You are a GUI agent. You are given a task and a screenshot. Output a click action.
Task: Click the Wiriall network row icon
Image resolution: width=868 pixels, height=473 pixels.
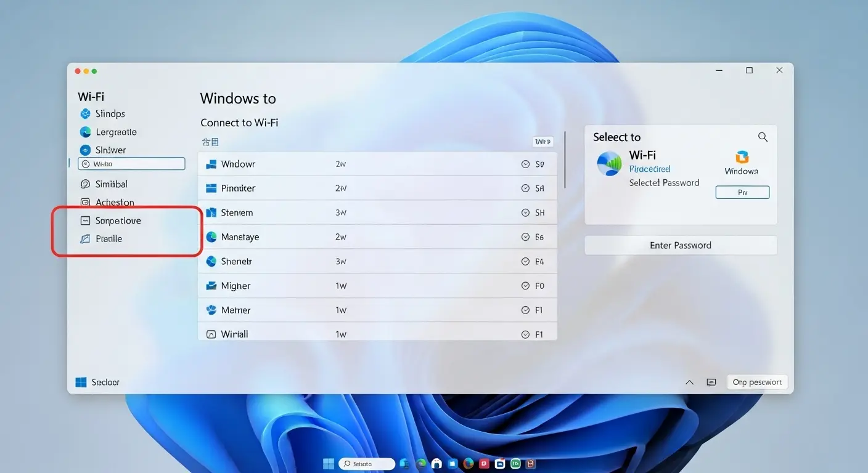tap(211, 334)
